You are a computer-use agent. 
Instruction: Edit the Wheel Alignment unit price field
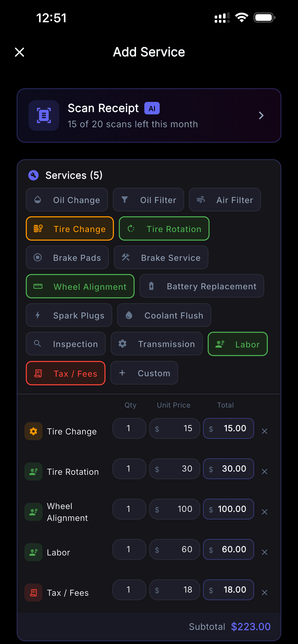tap(174, 509)
